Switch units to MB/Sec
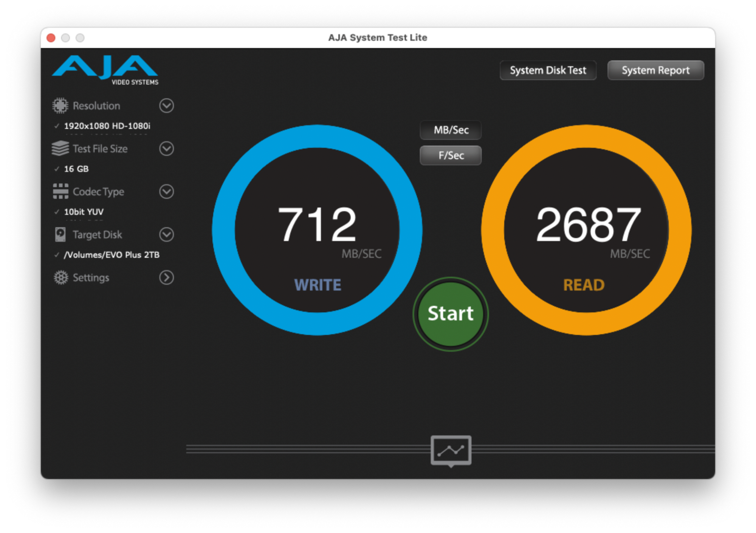Image resolution: width=756 pixels, height=533 pixels. (x=451, y=130)
